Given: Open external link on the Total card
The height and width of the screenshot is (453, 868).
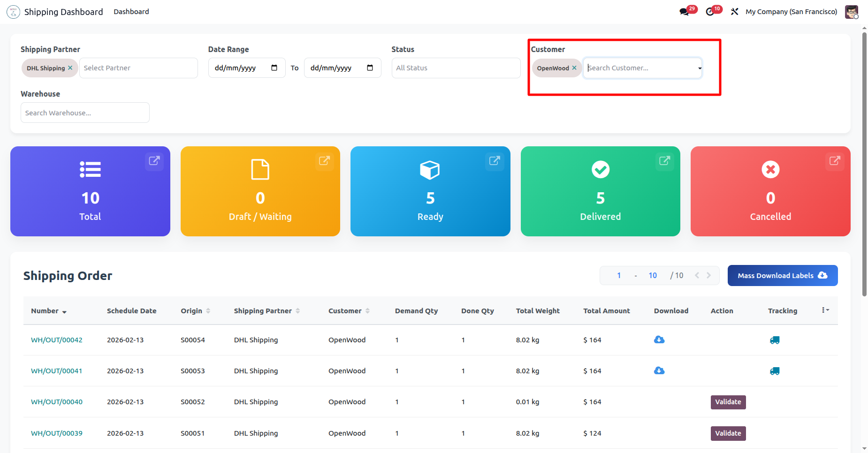Looking at the screenshot, I should 154,161.
